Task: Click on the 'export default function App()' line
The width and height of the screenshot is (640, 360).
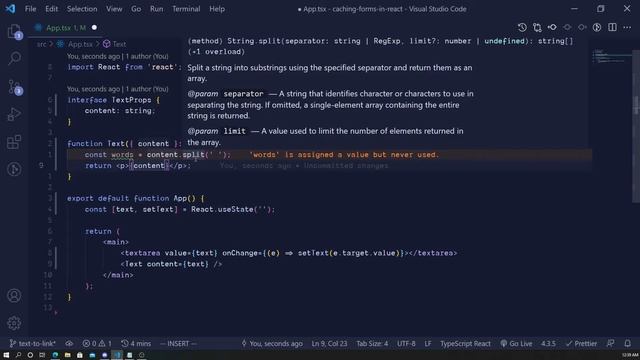Action: [135, 198]
